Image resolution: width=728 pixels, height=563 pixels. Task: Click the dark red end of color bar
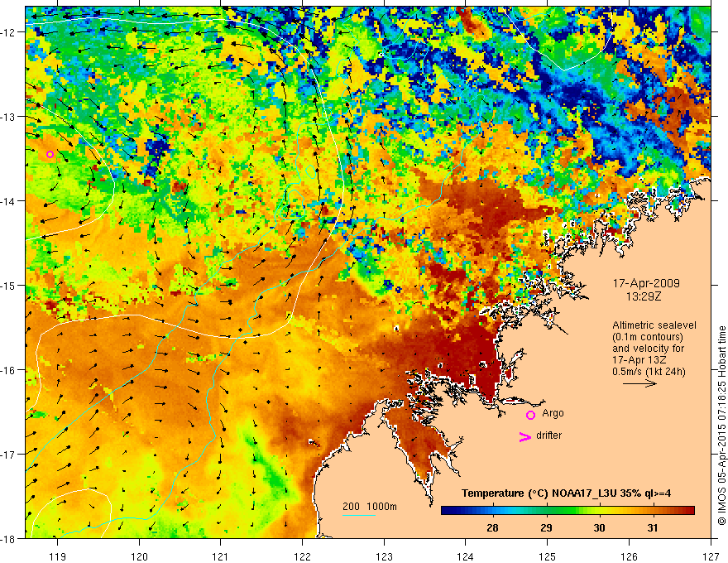688,511
